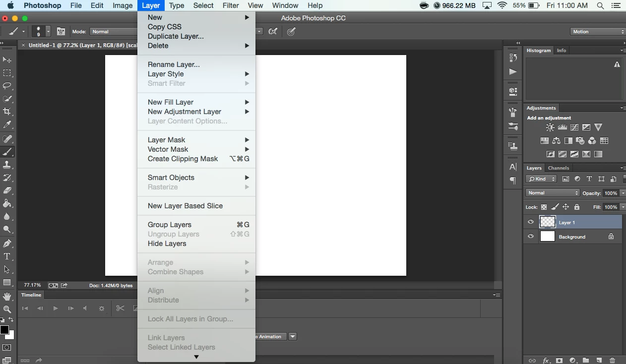Swap foreground and background colors
Viewport: 626px width, 364px height.
click(11, 320)
